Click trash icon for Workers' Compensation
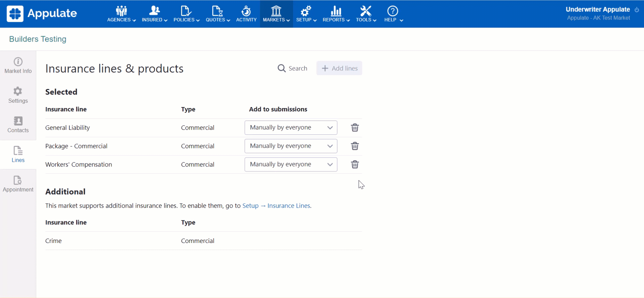This screenshot has height=298, width=644. [355, 164]
